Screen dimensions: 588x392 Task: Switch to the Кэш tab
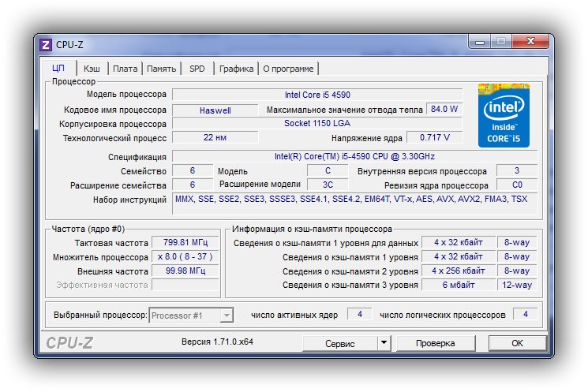pos(92,69)
